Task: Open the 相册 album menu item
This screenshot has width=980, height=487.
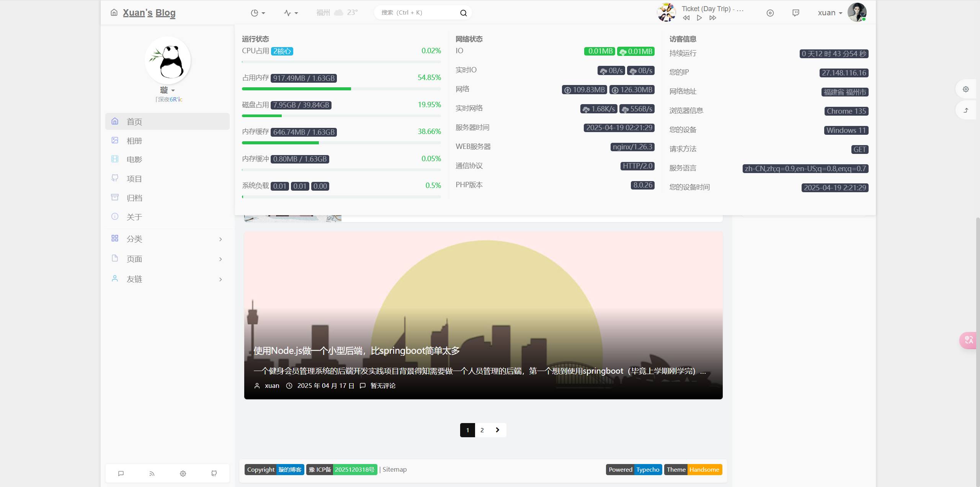Action: pos(134,141)
